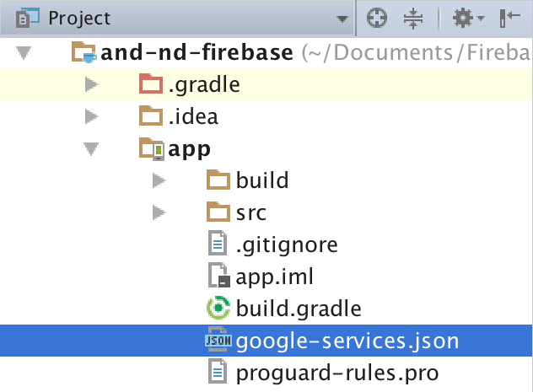Click the scroll from source target icon

[376, 18]
